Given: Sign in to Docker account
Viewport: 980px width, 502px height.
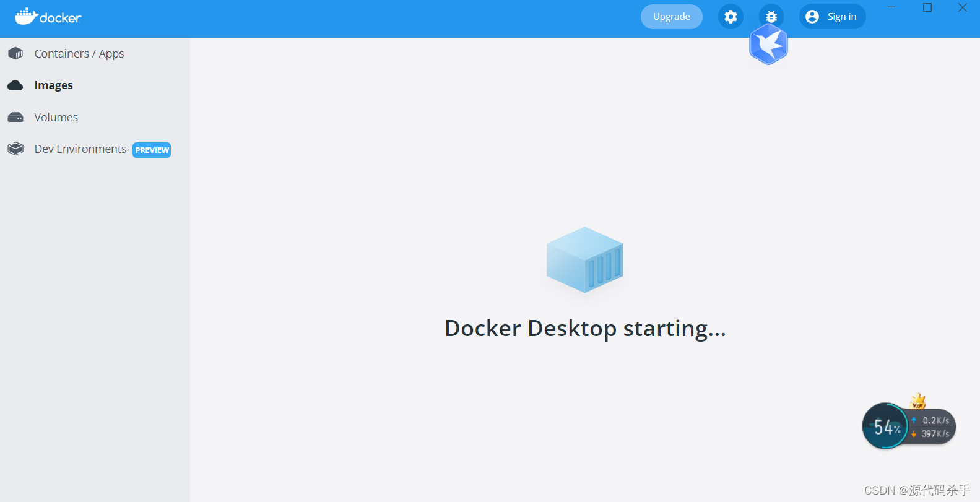Looking at the screenshot, I should click(833, 17).
